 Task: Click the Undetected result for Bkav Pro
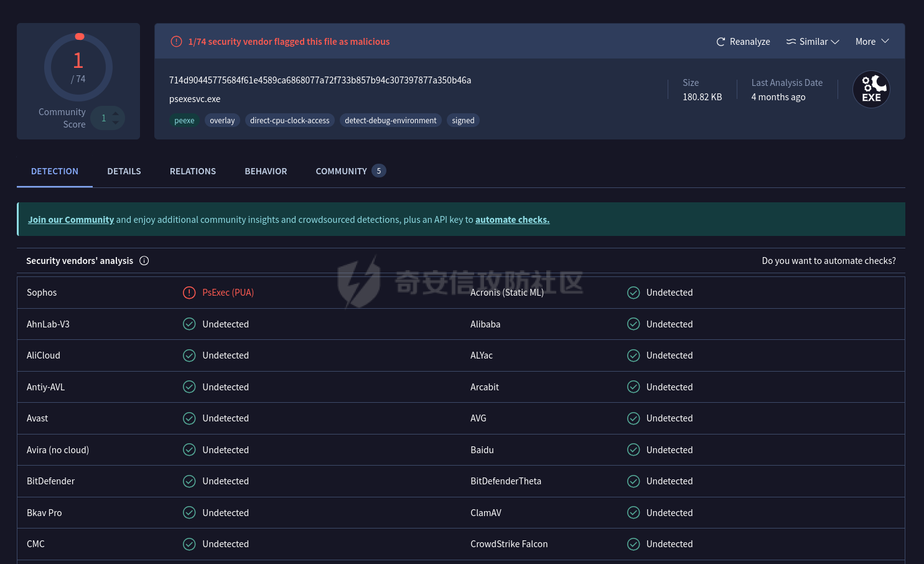(x=225, y=513)
